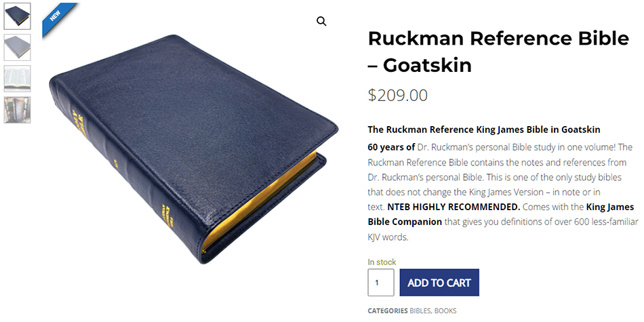Click the bold '60 years of' text
Screen dimensions: 644x322
coord(391,147)
